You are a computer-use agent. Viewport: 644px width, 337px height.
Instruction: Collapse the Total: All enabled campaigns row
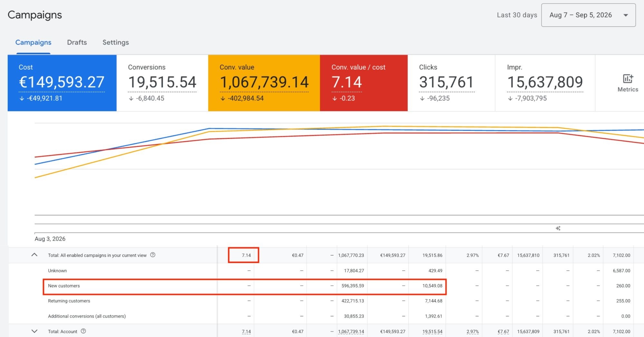[34, 255]
